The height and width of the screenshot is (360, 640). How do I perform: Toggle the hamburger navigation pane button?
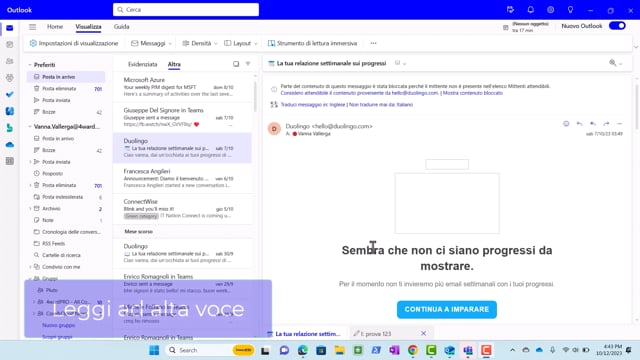point(32,27)
